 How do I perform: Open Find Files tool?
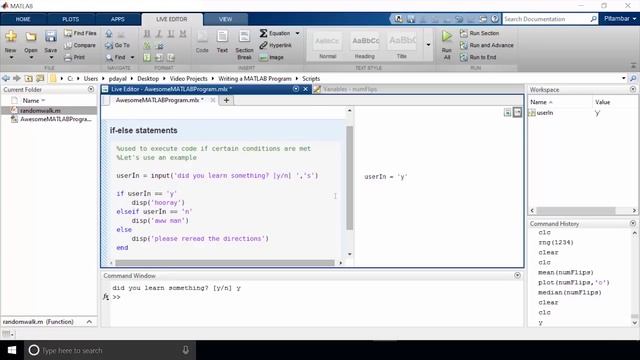(80, 33)
